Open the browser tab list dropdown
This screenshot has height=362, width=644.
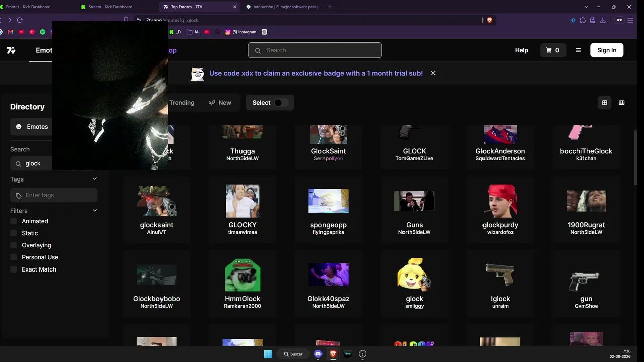pyautogui.click(x=586, y=7)
